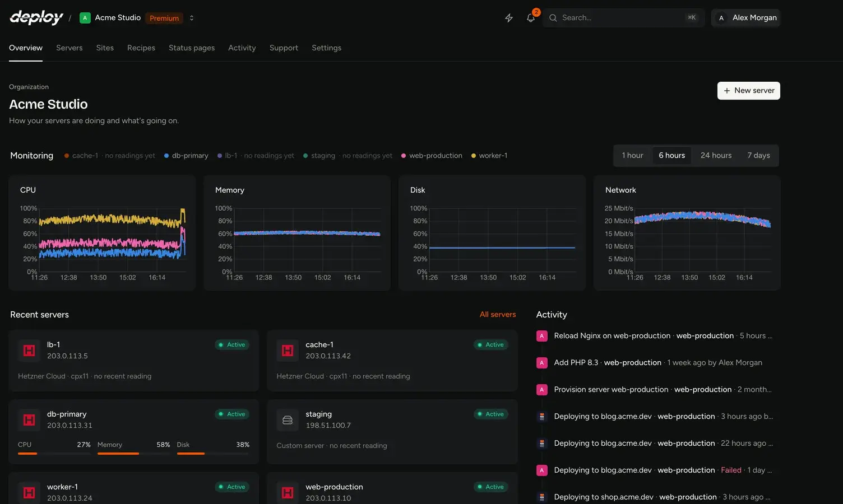This screenshot has height=504, width=843.
Task: Click the Premium plan badge
Action: coord(164,18)
